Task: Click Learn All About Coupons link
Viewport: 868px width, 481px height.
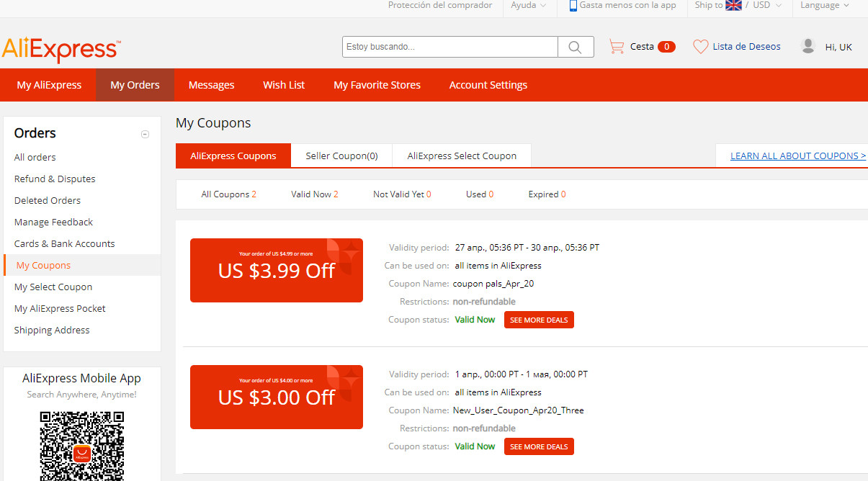Action: [798, 156]
